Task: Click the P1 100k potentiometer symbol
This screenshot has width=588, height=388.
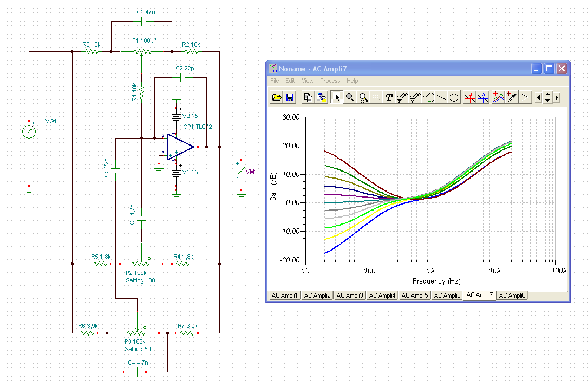Action: coord(141,52)
